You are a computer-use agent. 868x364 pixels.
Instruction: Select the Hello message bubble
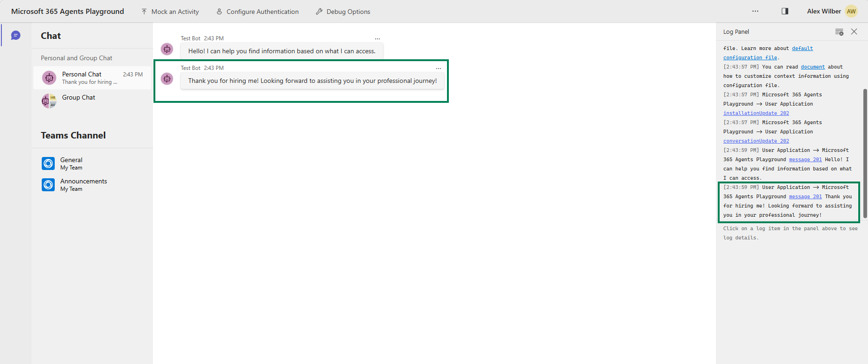point(282,51)
